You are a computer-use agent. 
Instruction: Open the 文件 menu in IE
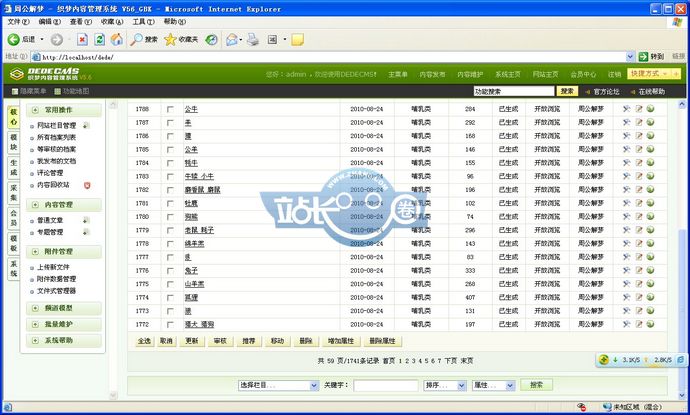point(18,22)
